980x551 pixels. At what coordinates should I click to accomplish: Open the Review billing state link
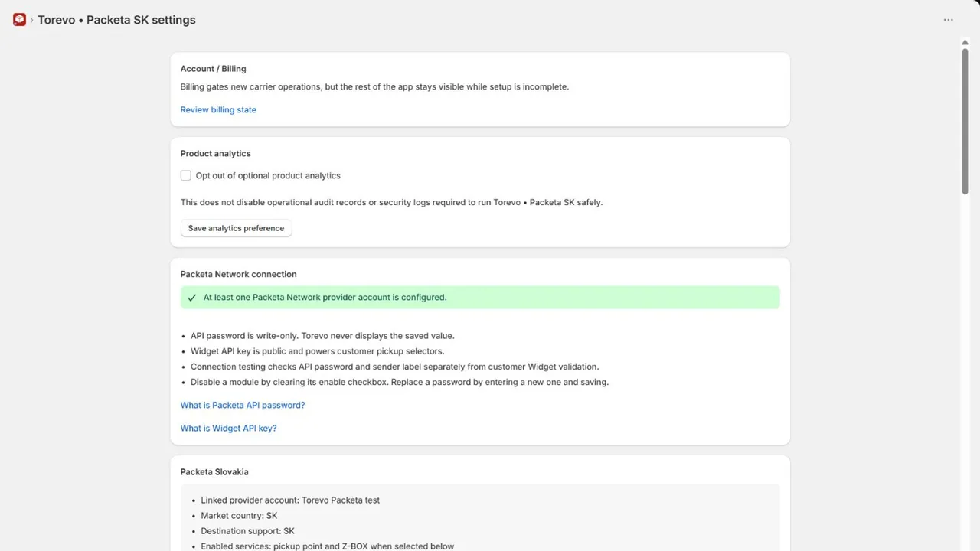click(218, 110)
